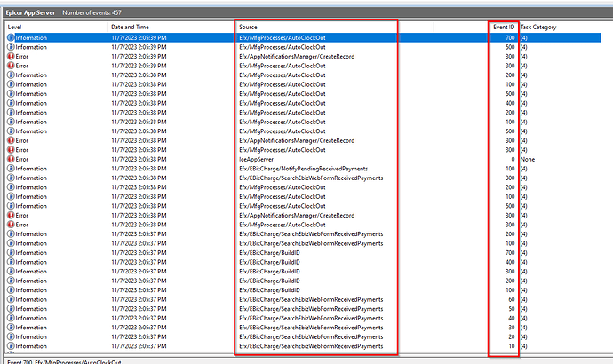Click info icon of BuildID event 700 row
This screenshot has width=613, height=364.
tap(11, 253)
